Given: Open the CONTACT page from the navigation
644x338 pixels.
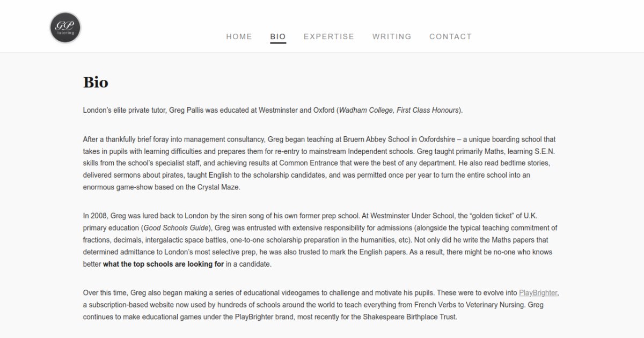Looking at the screenshot, I should click(x=450, y=36).
